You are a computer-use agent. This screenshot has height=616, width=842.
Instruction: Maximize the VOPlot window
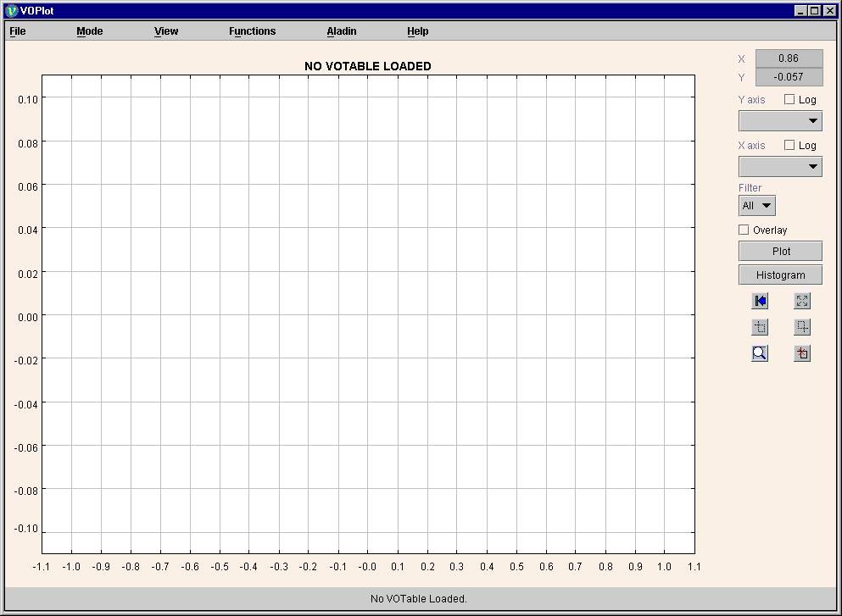tap(815, 11)
